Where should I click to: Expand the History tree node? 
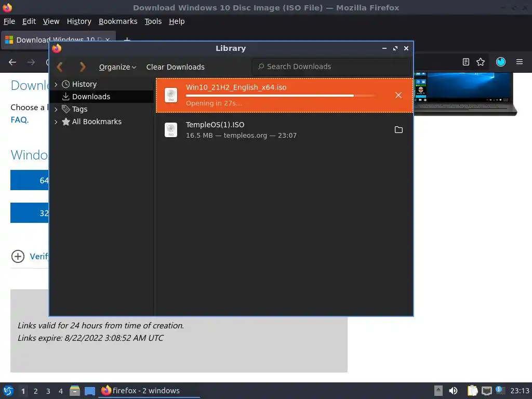click(x=56, y=84)
